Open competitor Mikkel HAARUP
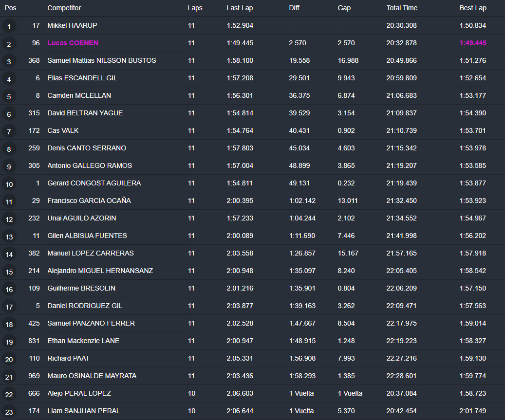505x420 pixels. [72, 25]
